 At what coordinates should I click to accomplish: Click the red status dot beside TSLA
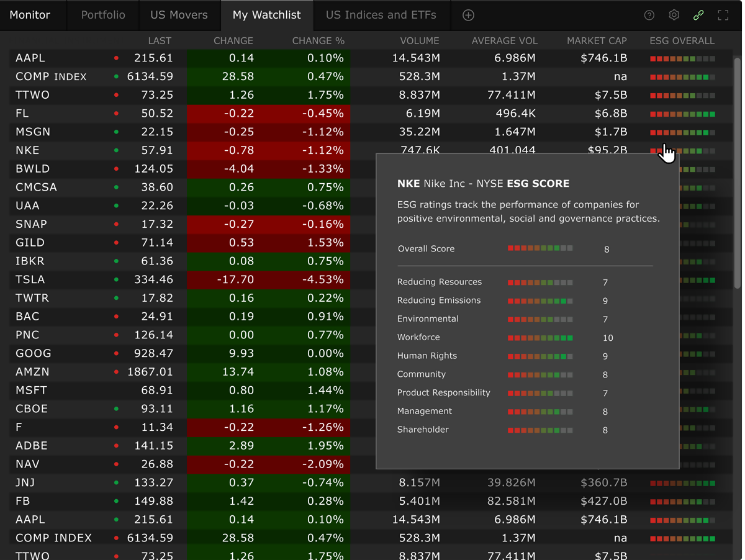click(116, 280)
